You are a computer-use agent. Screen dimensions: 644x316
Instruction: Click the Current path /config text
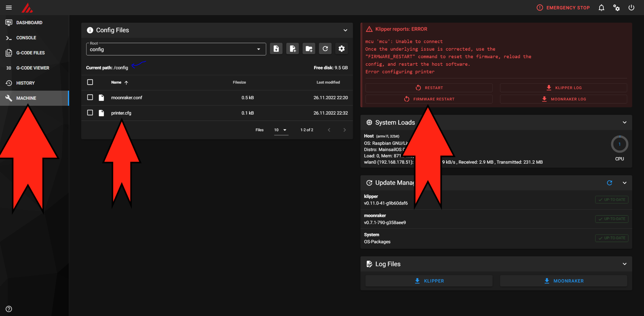107,68
